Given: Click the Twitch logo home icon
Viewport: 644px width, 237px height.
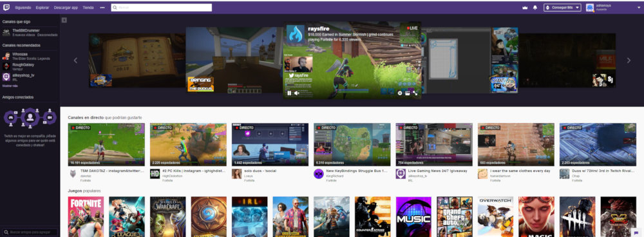Looking at the screenshot, I should coord(6,7).
